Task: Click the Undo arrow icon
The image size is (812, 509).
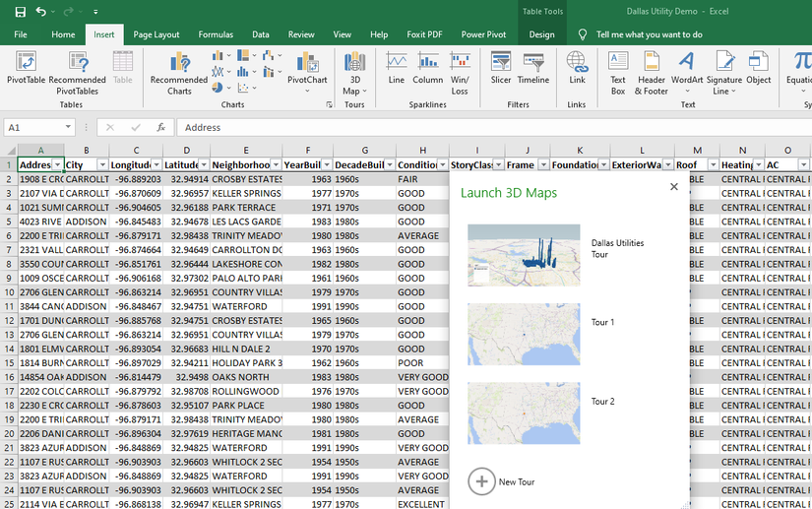Action: click(x=40, y=12)
